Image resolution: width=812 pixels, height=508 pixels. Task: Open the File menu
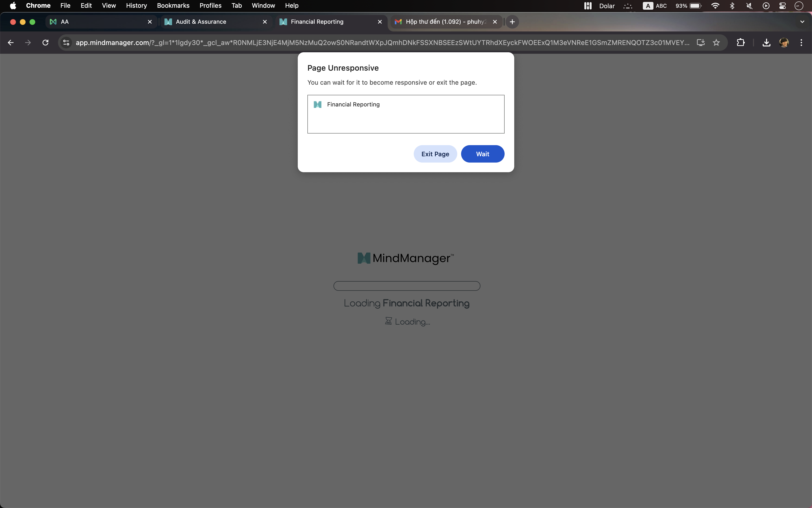click(65, 6)
